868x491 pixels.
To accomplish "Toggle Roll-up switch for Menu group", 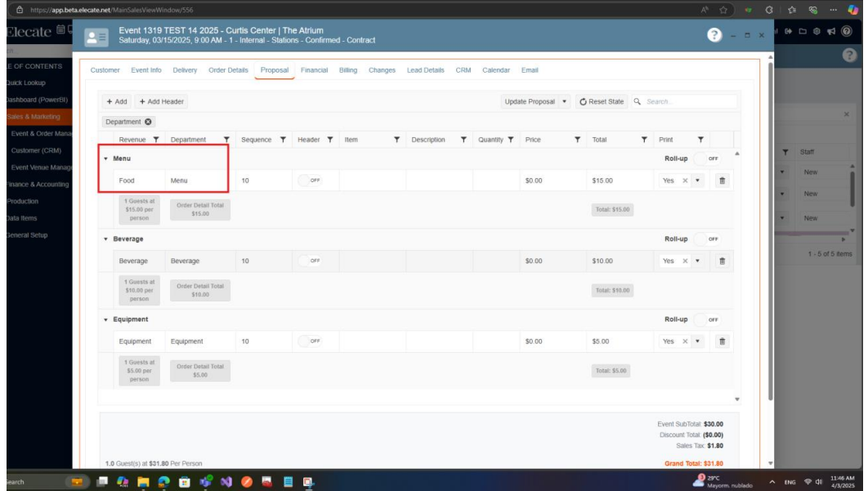I will (x=708, y=158).
